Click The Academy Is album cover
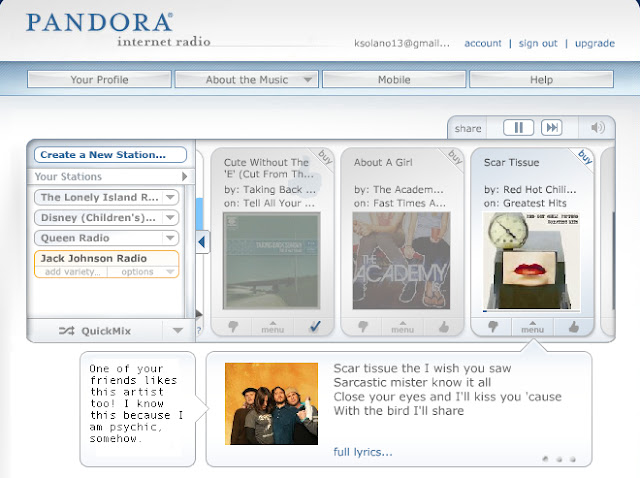The image size is (640, 478). tap(401, 260)
